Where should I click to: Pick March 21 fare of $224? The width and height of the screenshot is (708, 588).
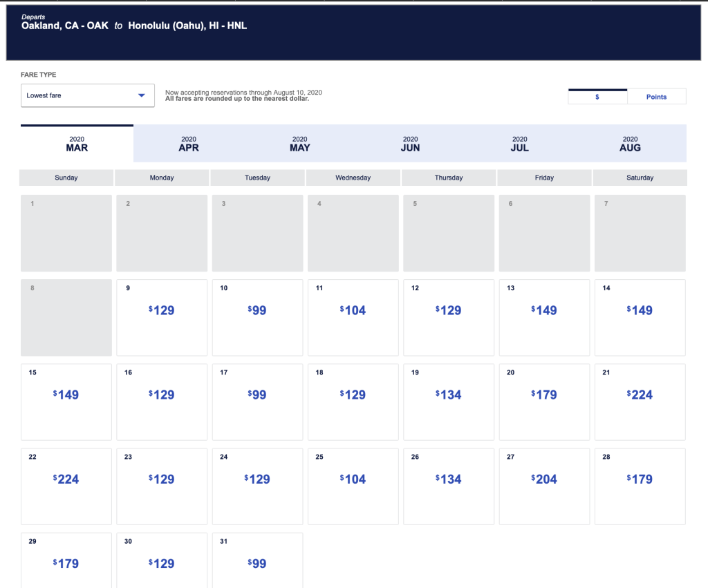(x=640, y=395)
